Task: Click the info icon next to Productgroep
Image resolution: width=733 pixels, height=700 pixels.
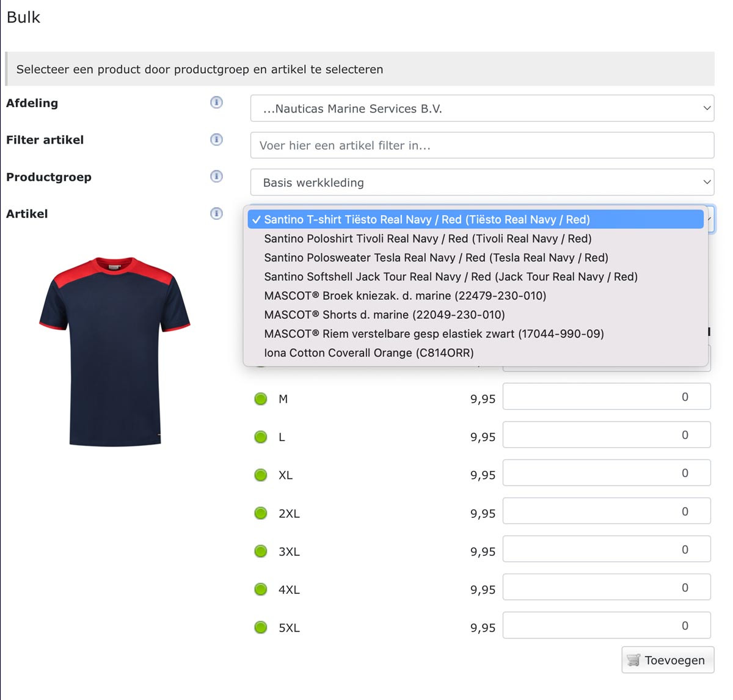Action: pyautogui.click(x=216, y=177)
